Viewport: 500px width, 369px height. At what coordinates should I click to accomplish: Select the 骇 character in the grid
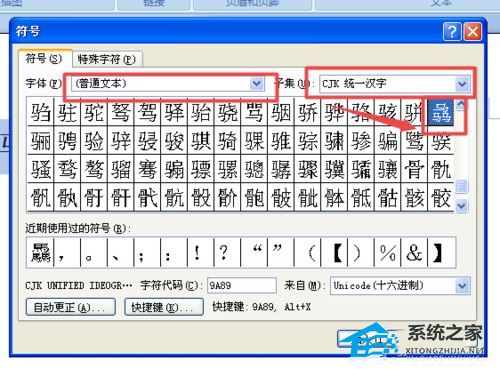point(387,112)
